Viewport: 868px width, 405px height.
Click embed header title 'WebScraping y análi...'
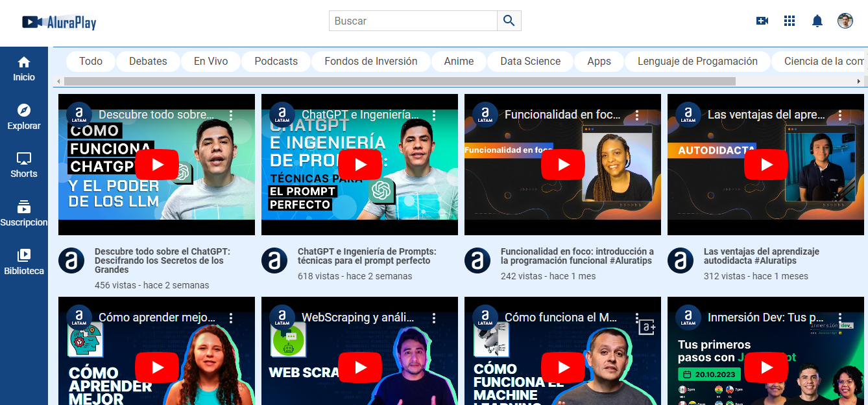[357, 318]
